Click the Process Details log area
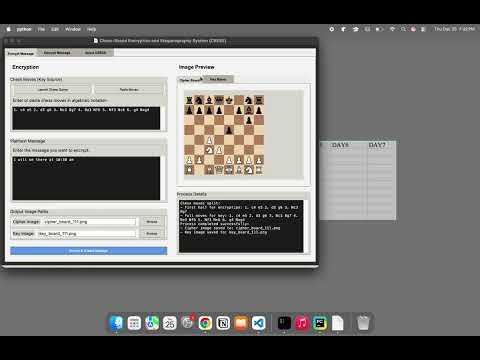Image resolution: width=480 pixels, height=360 pixels. tap(241, 226)
